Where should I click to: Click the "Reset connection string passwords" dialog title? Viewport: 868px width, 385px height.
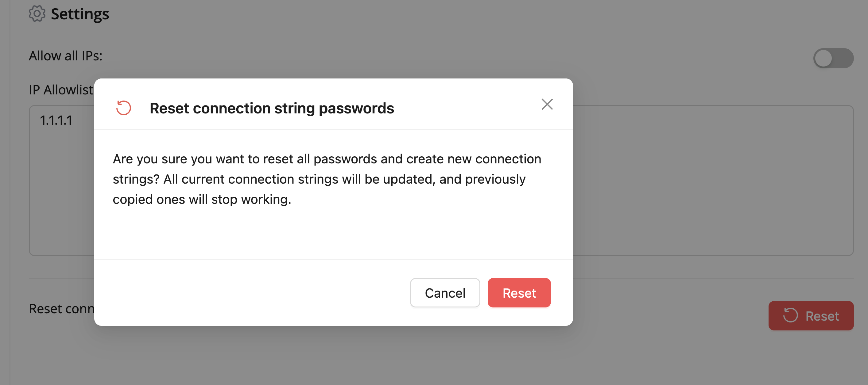coord(272,109)
